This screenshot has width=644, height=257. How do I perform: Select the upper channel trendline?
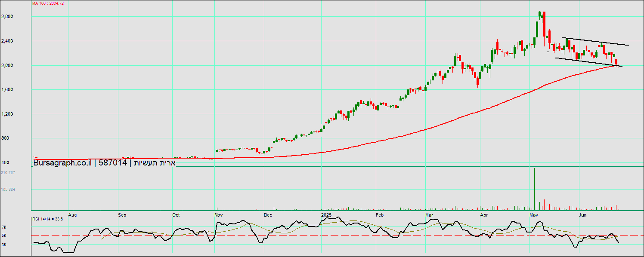tap(594, 42)
